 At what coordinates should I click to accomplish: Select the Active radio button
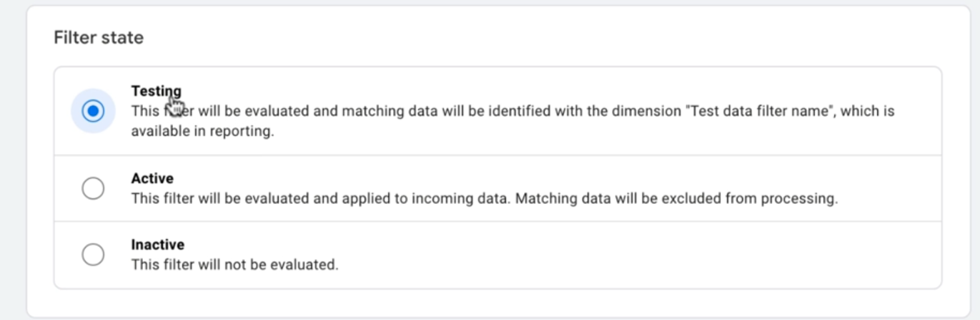click(93, 188)
